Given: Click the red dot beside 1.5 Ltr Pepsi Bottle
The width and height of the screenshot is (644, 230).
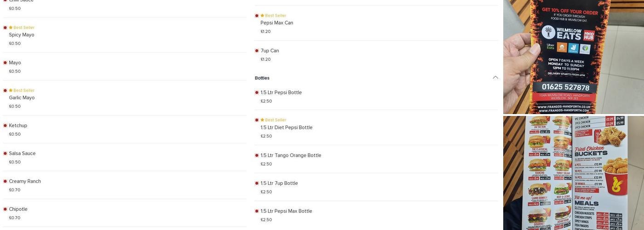Looking at the screenshot, I should [x=257, y=92].
